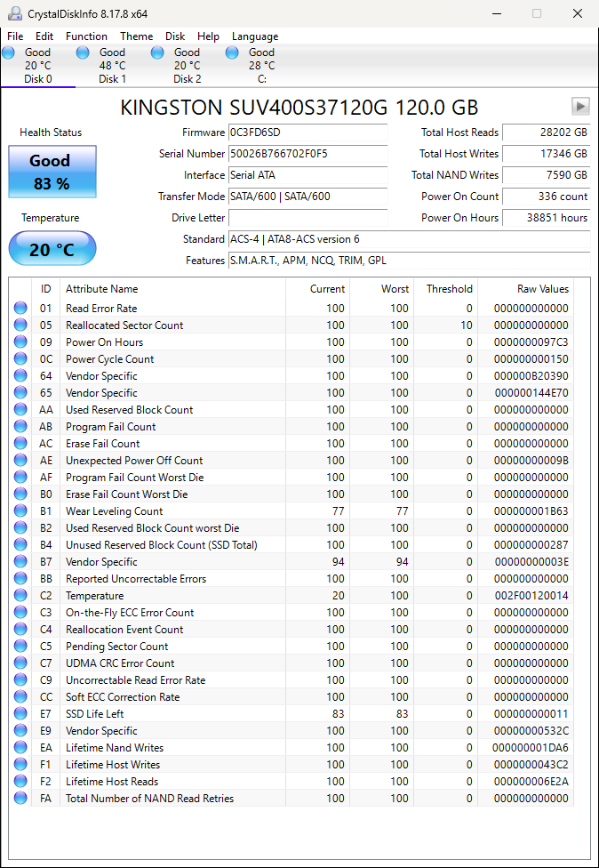Click the CrystalDiskInfo app icon in title bar
599x868 pixels.
click(x=15, y=13)
